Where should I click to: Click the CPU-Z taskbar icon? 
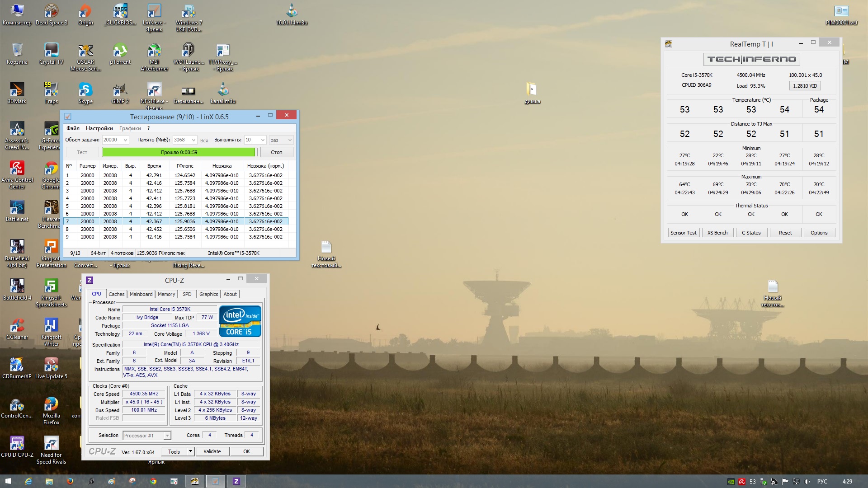[x=236, y=481]
